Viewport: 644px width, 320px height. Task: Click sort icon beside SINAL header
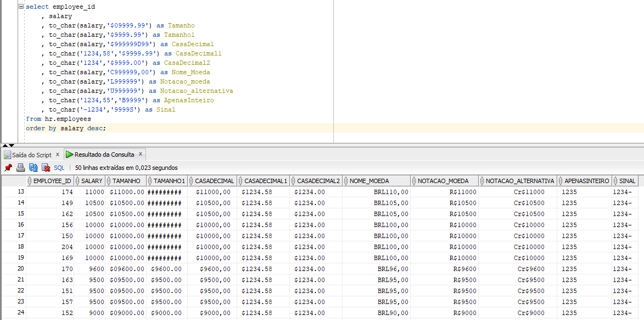click(615, 180)
